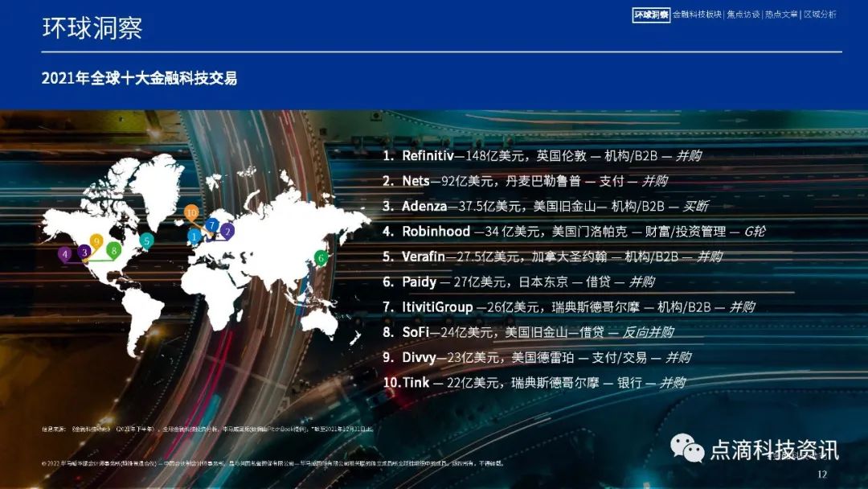Select the Tink 22亿美元 list entry

coord(534,383)
